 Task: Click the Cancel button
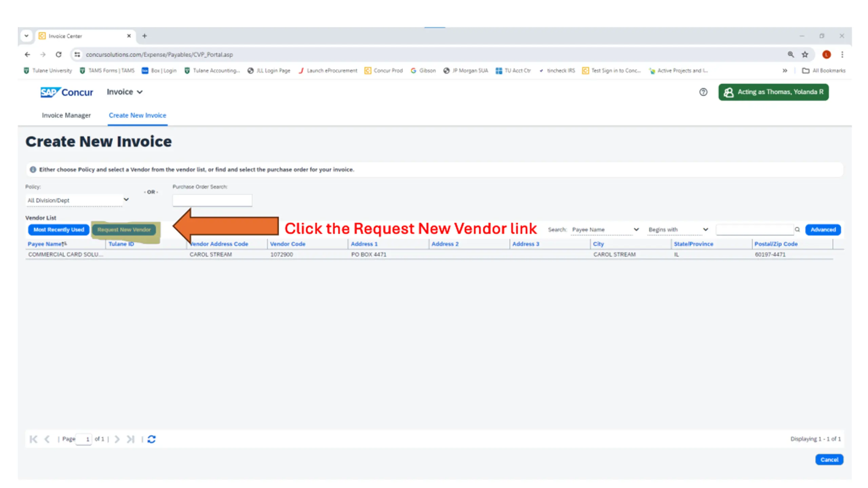pyautogui.click(x=829, y=460)
